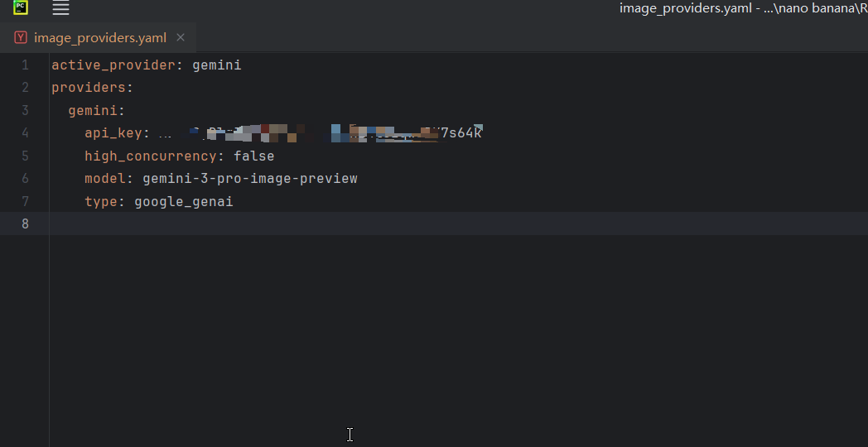Click the YAML file icon on the tab
Image resolution: width=868 pixels, height=447 pixels.
click(x=21, y=37)
